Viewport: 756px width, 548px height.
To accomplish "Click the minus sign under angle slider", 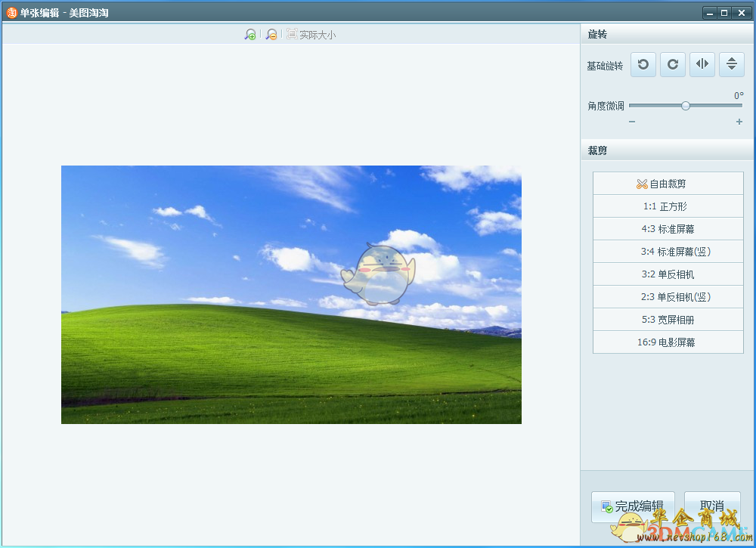I will tap(632, 122).
